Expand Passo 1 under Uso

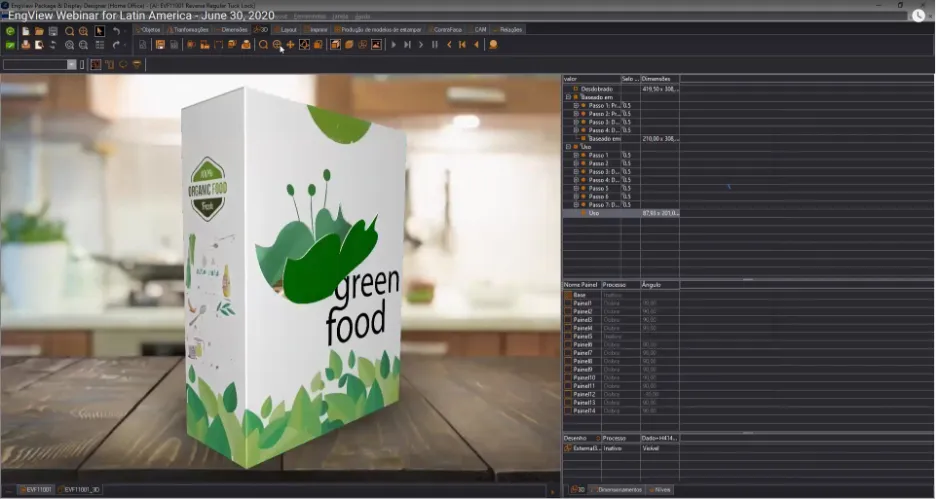coord(576,155)
